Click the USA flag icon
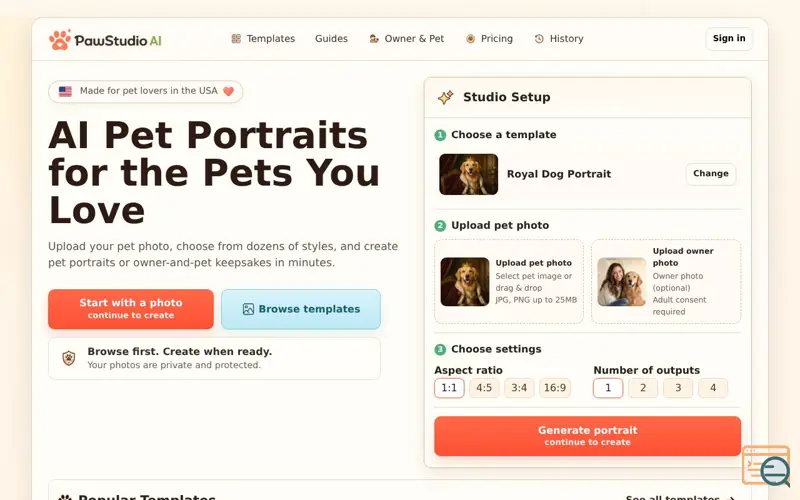Image resolution: width=800 pixels, height=500 pixels. pos(65,91)
